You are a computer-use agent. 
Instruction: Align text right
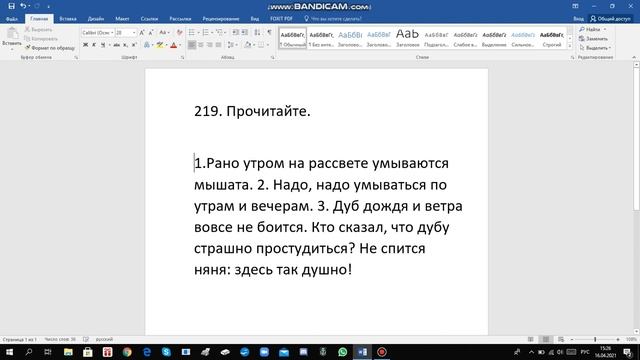(x=209, y=45)
